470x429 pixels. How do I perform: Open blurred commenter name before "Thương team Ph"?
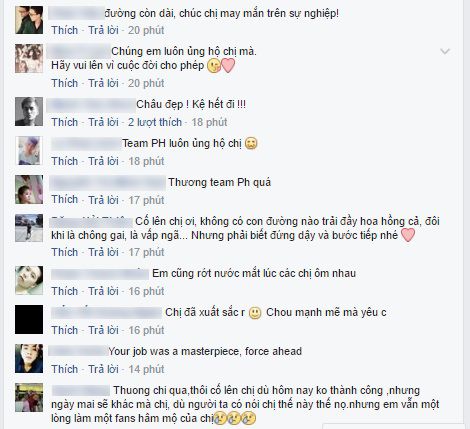(108, 183)
